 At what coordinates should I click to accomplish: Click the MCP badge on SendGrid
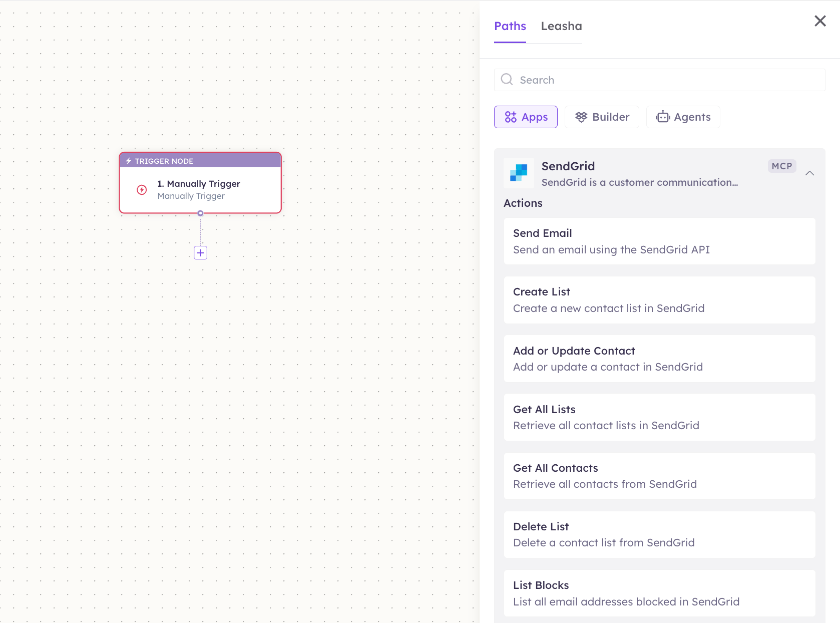(x=781, y=166)
